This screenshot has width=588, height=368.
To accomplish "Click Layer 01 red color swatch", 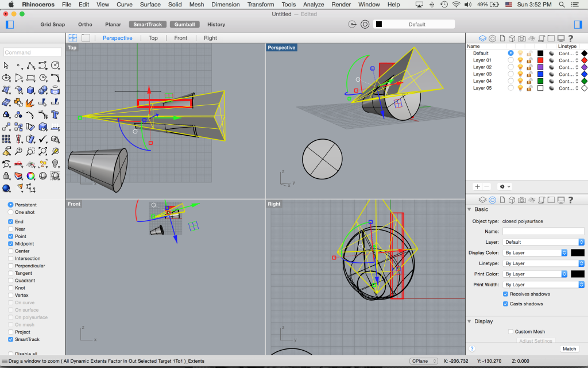I will (540, 60).
